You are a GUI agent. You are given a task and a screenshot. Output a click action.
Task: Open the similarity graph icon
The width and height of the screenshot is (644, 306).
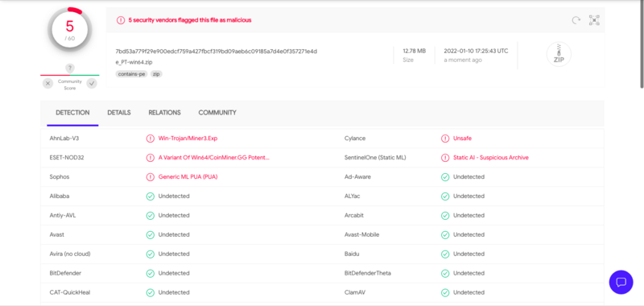pos(594,20)
